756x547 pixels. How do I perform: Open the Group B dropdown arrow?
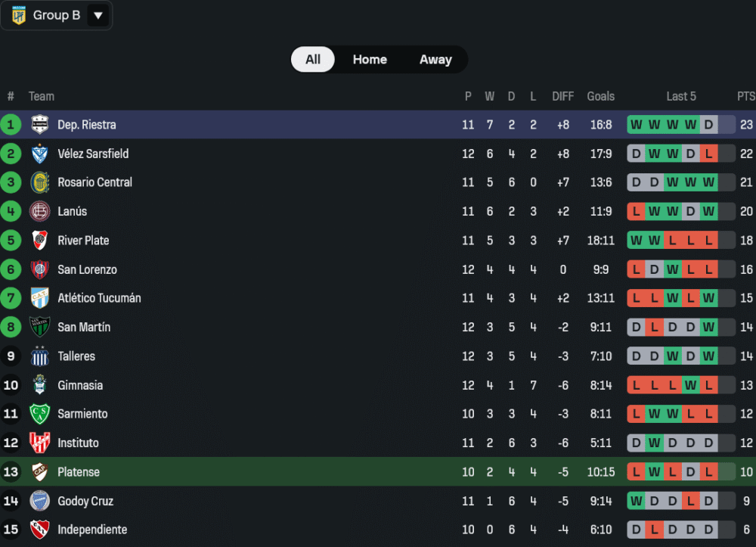pyautogui.click(x=98, y=15)
